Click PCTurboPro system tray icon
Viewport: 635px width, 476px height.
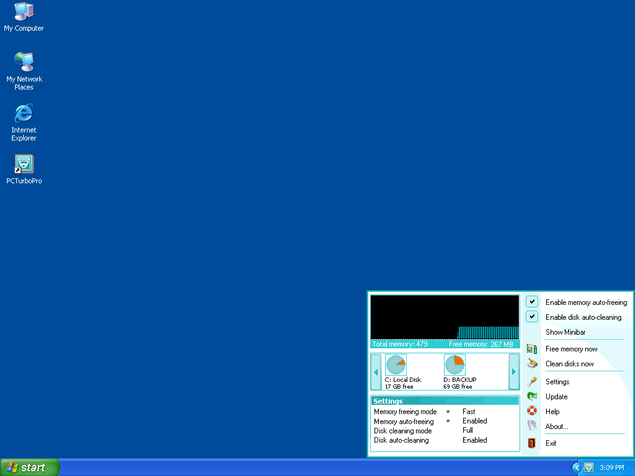point(590,467)
